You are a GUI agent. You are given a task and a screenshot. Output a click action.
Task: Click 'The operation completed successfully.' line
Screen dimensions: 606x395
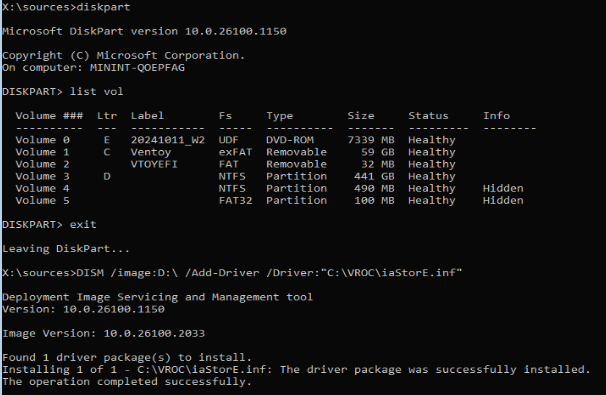[127, 382]
